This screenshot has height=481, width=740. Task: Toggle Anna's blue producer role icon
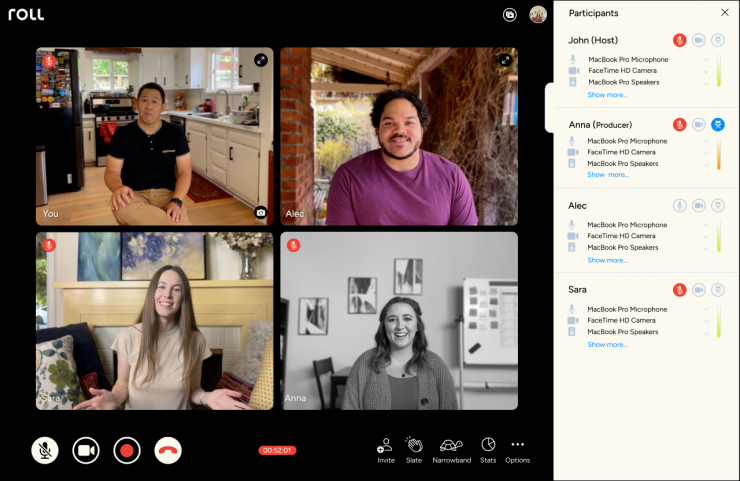coord(717,125)
